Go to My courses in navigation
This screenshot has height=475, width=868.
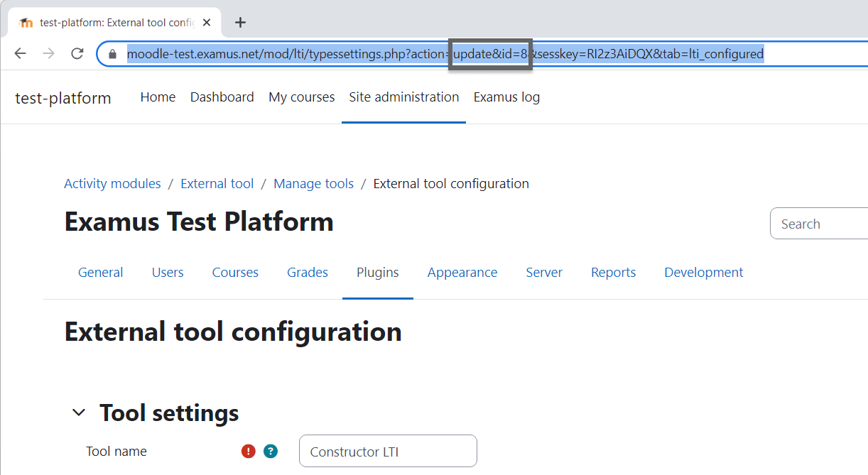301,97
